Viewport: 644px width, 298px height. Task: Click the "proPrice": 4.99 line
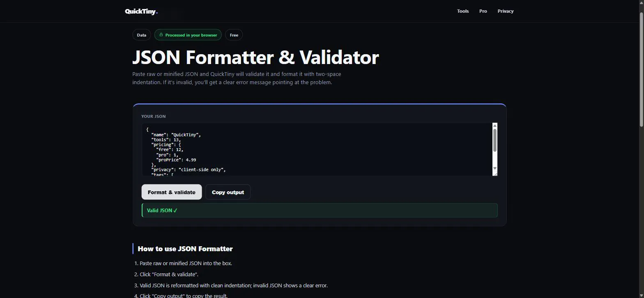(176, 160)
